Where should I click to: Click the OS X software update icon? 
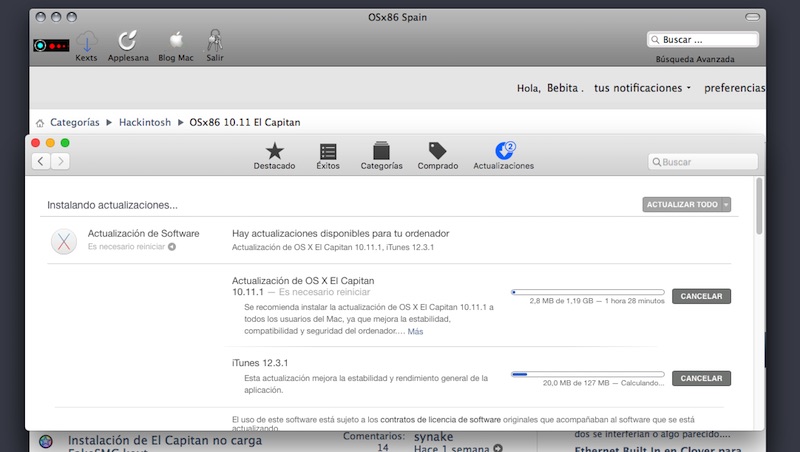64,241
